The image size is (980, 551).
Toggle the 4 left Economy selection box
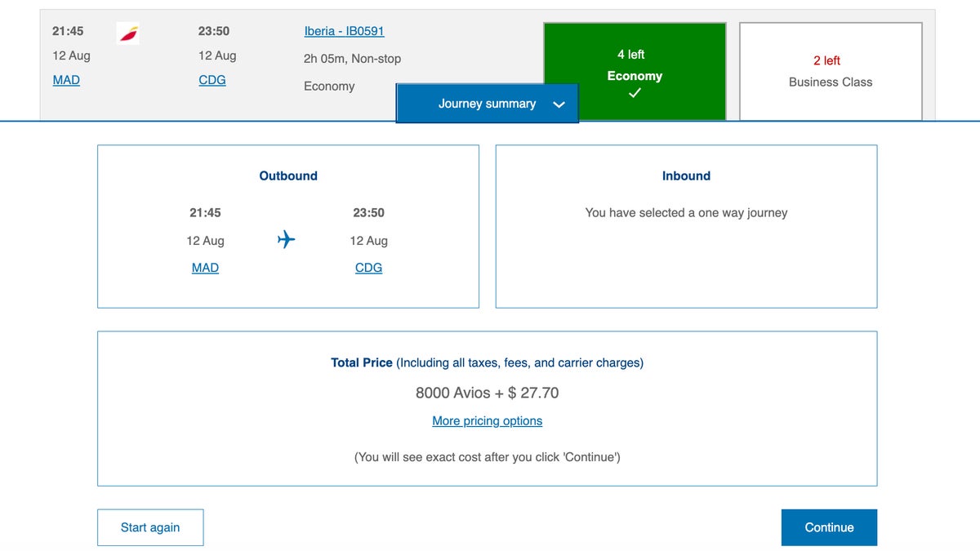click(635, 71)
